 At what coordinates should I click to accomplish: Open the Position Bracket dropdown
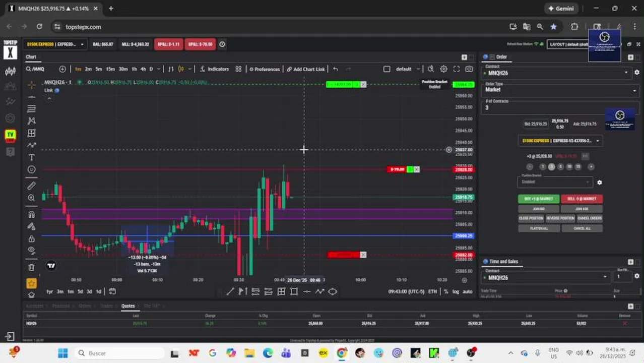pos(555,181)
